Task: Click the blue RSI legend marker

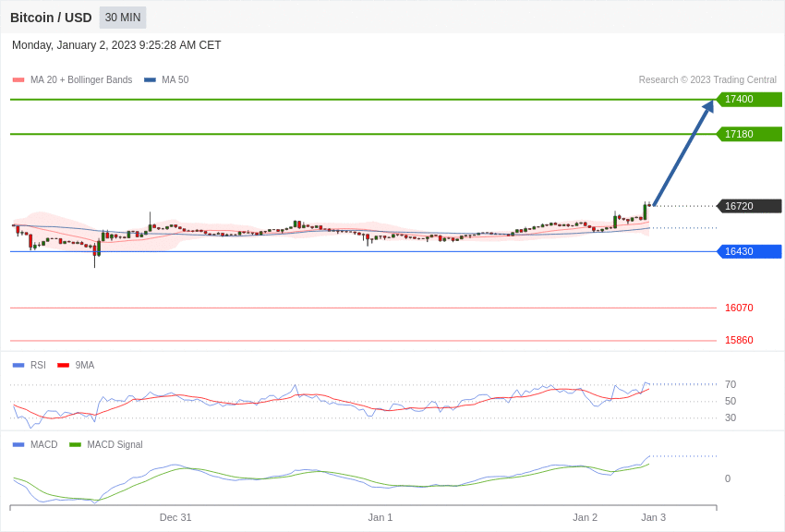Action: click(x=18, y=366)
